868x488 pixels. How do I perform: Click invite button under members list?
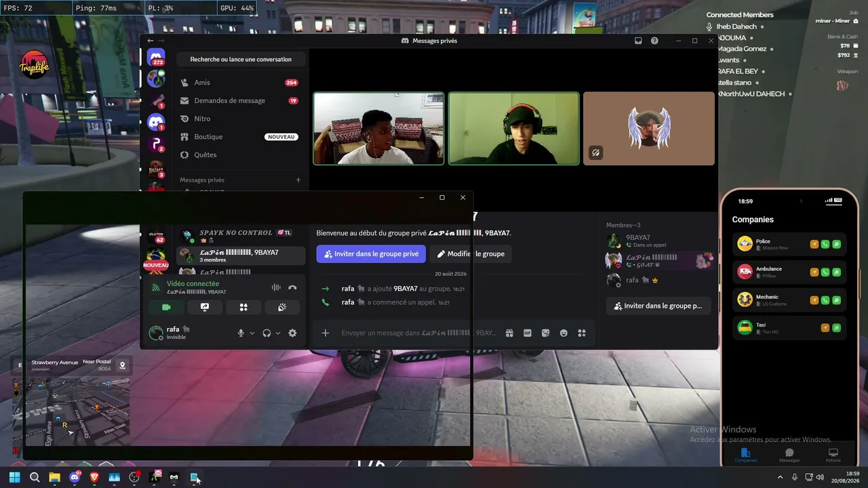click(658, 306)
